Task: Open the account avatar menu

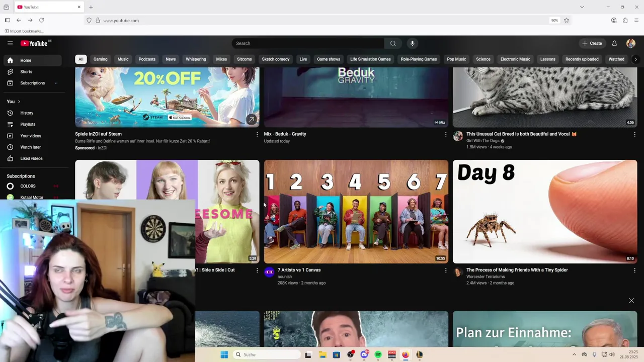Action: click(x=630, y=43)
